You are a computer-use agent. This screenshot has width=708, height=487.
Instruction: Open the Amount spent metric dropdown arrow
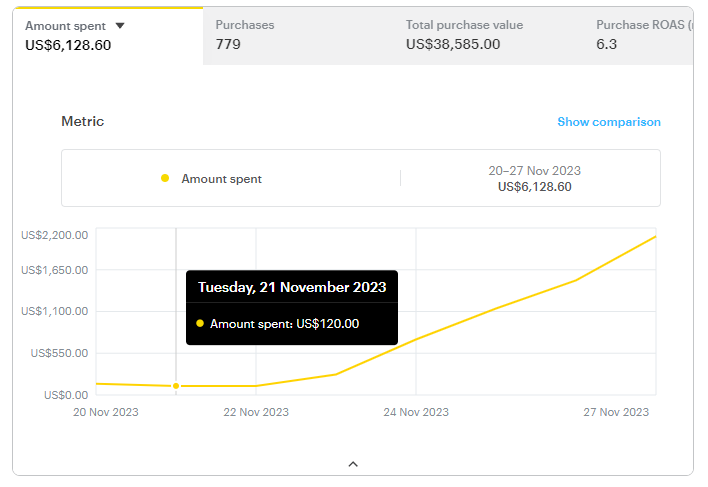tap(120, 26)
